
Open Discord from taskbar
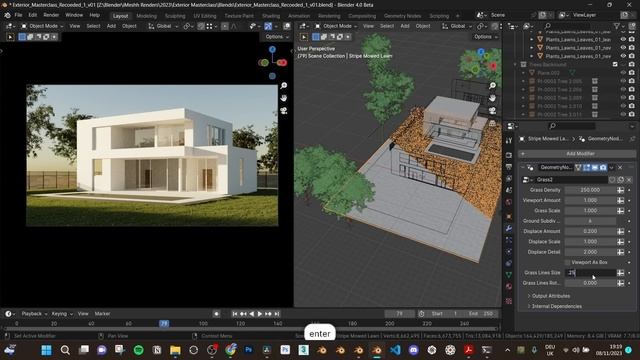click(413, 350)
